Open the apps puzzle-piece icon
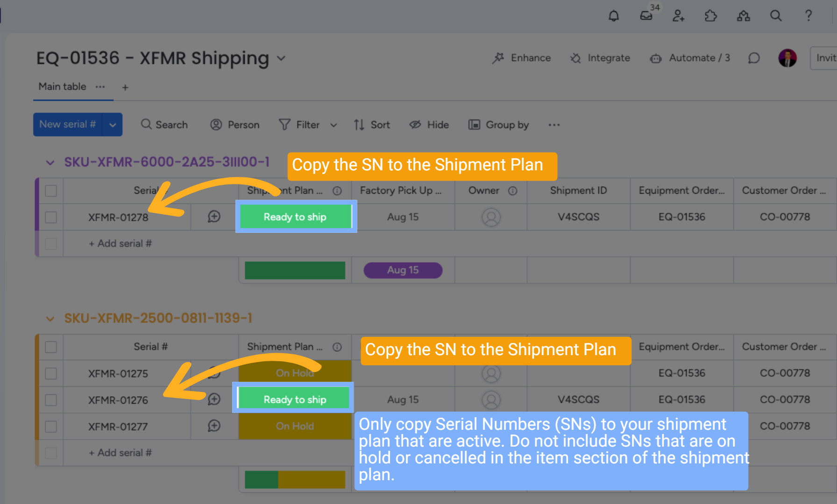 point(710,16)
